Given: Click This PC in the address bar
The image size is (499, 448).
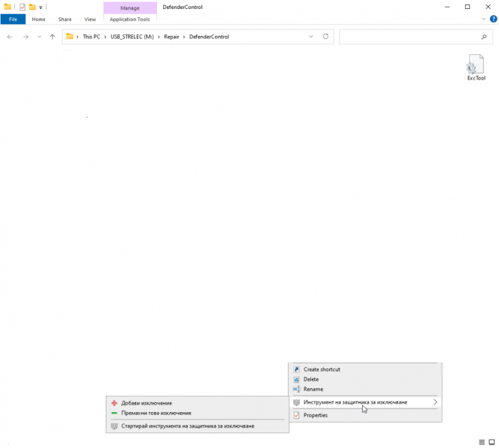Looking at the screenshot, I should click(x=91, y=37).
